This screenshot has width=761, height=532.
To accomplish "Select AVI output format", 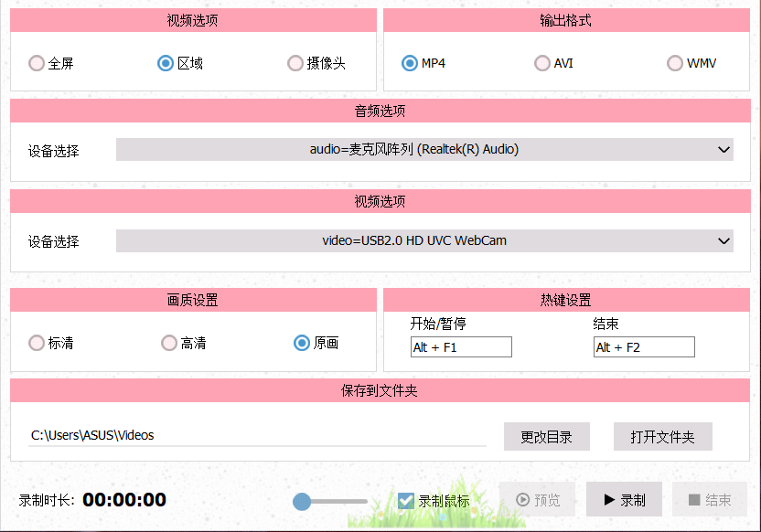I will coord(542,63).
